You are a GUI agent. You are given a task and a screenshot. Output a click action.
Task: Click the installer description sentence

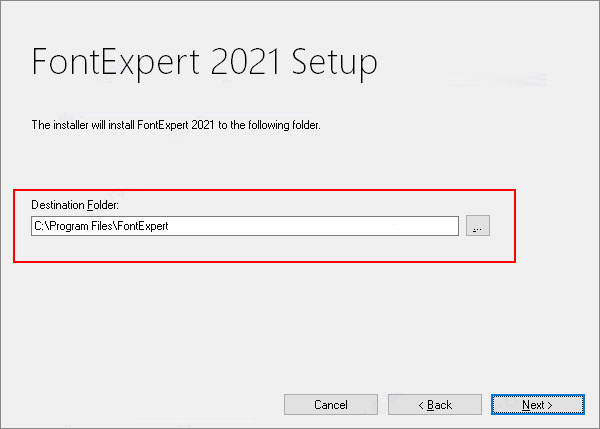click(176, 125)
